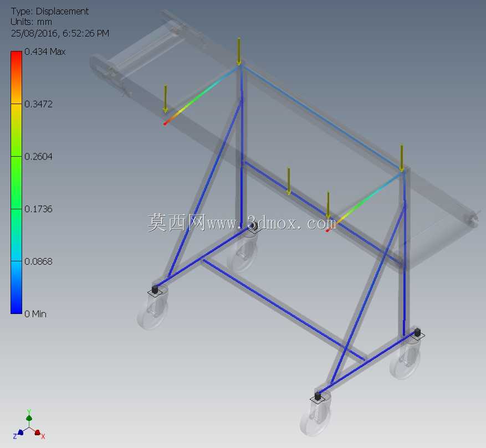This screenshot has width=486, height=448.
Task: Click the 'Units: mm' label
Action: click(x=31, y=22)
